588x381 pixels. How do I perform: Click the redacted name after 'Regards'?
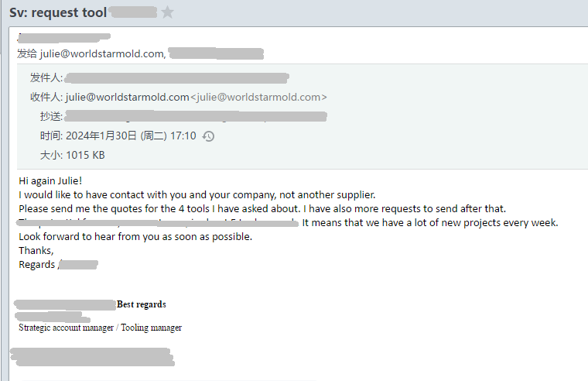point(78,265)
